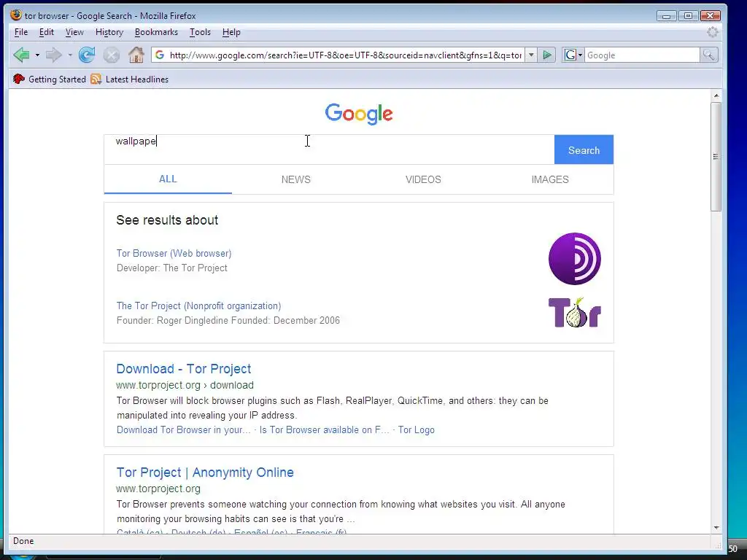Open Download - Tor Project result

pyautogui.click(x=183, y=368)
